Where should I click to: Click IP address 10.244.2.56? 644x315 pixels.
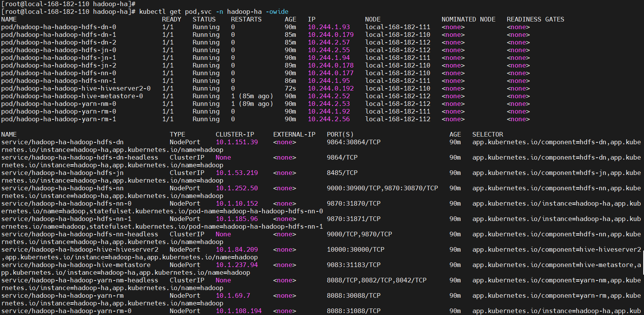(329, 119)
